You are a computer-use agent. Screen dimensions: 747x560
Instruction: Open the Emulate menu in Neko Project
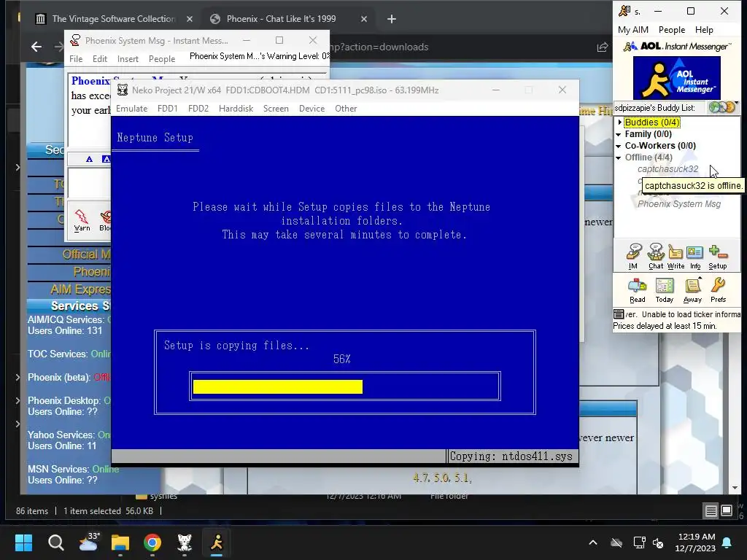click(131, 109)
